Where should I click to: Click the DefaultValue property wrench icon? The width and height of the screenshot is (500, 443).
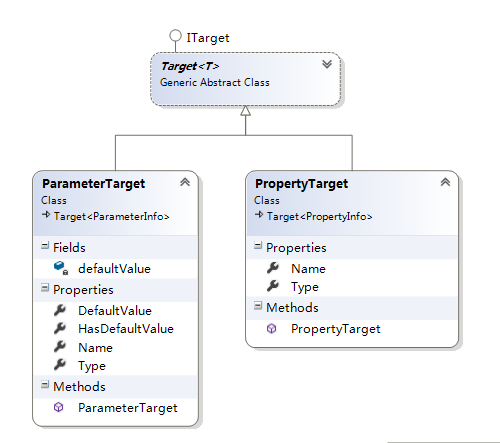[x=60, y=310]
